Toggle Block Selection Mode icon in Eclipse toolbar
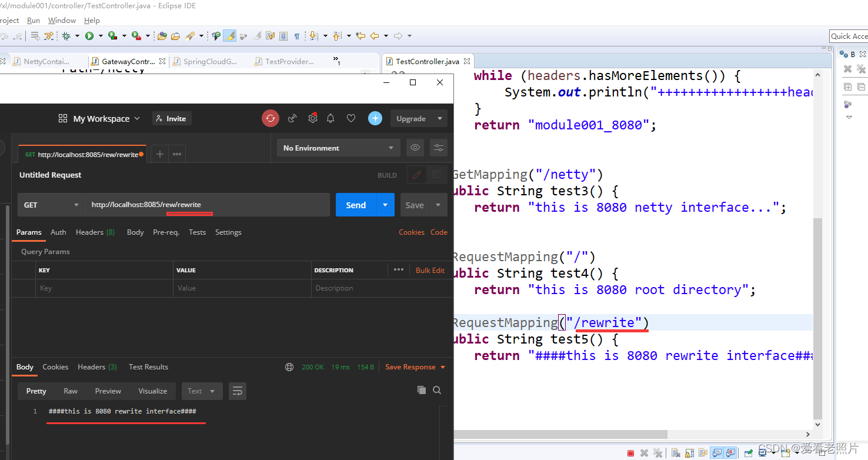 (x=283, y=36)
